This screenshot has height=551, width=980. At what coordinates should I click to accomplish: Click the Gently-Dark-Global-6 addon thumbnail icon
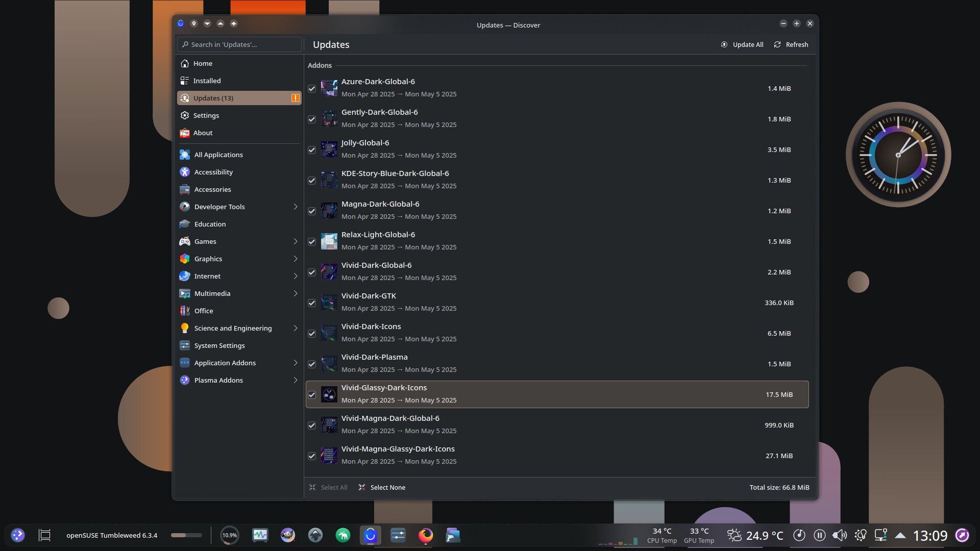(329, 119)
